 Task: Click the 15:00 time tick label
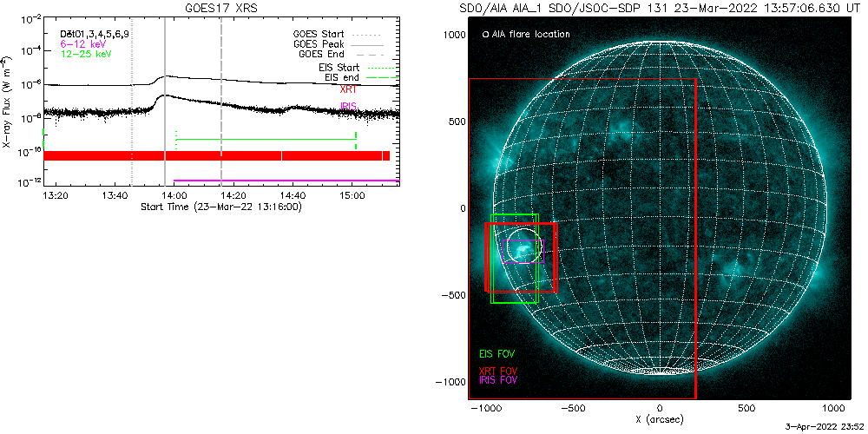352,195
